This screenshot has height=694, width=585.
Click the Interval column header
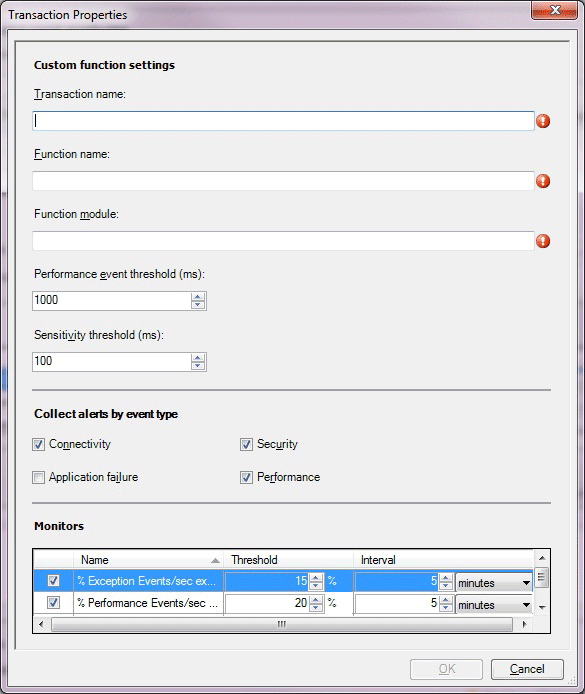click(x=444, y=560)
